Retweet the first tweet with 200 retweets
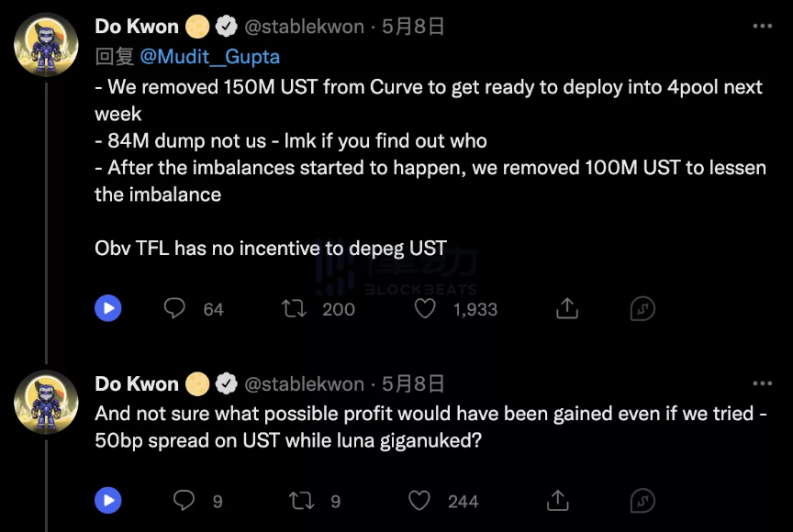The width and height of the screenshot is (793, 532). pos(295,308)
